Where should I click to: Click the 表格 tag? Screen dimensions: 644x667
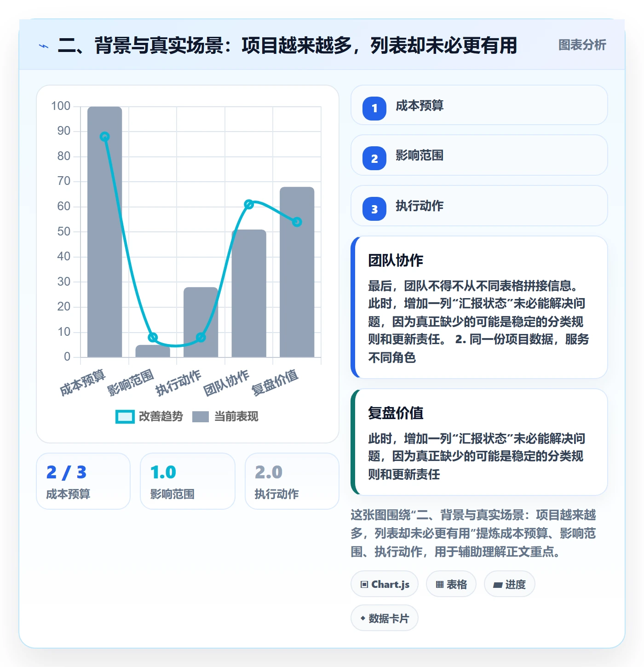tap(451, 584)
